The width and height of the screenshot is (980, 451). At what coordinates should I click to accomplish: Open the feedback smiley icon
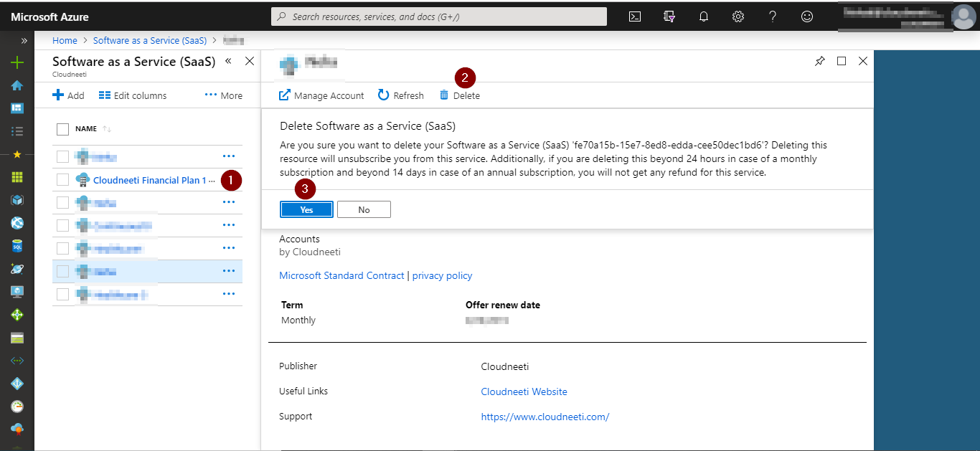(x=807, y=16)
